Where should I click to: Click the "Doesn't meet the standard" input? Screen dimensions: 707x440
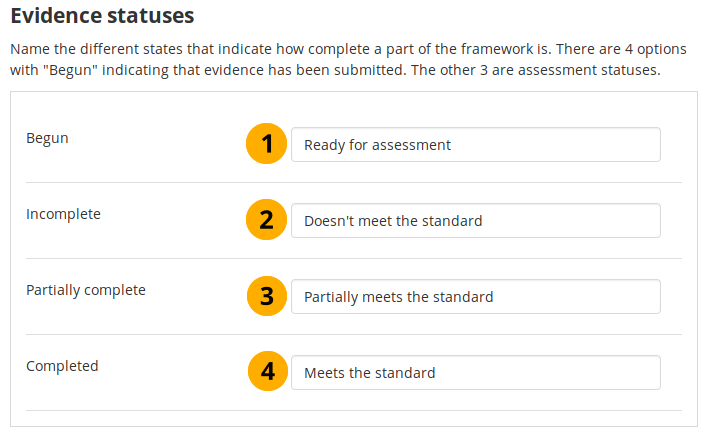coord(475,221)
